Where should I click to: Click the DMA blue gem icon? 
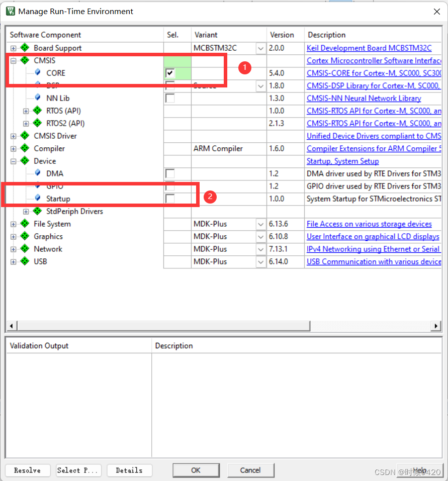(x=38, y=173)
